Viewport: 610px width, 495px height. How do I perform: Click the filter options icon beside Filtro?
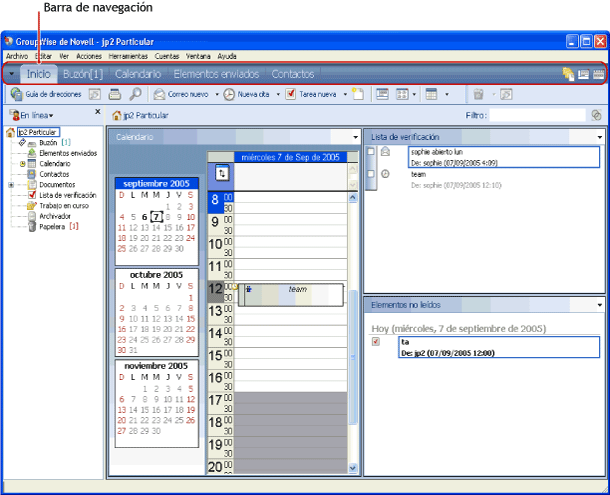[596, 115]
